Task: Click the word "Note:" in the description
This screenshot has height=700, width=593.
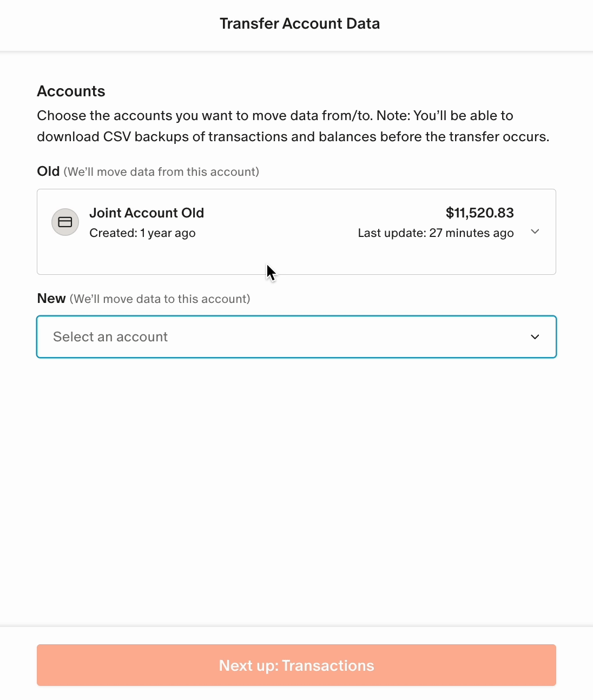Action: coord(393,116)
